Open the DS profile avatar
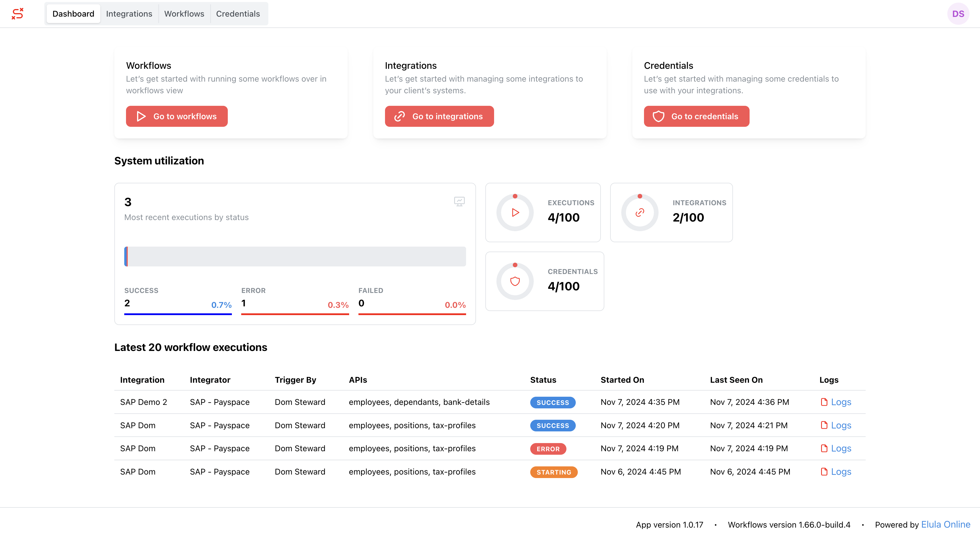Screen dimensions: 980x541 point(958,14)
